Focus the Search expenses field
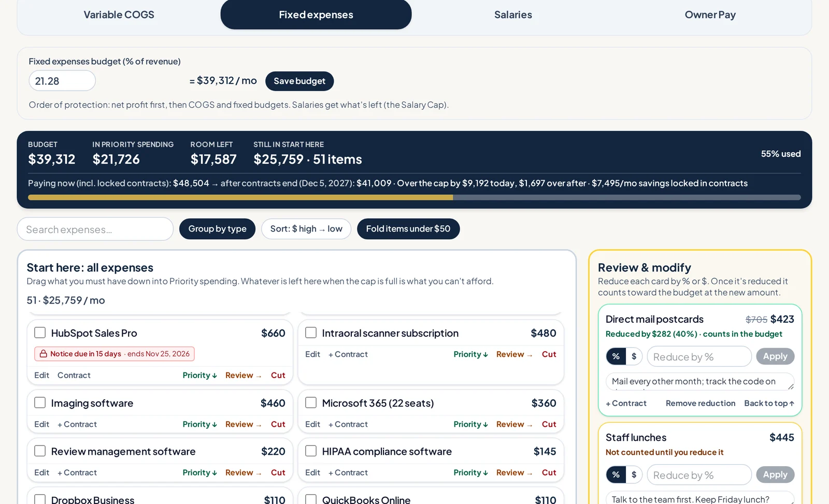This screenshot has width=829, height=504. (95, 229)
